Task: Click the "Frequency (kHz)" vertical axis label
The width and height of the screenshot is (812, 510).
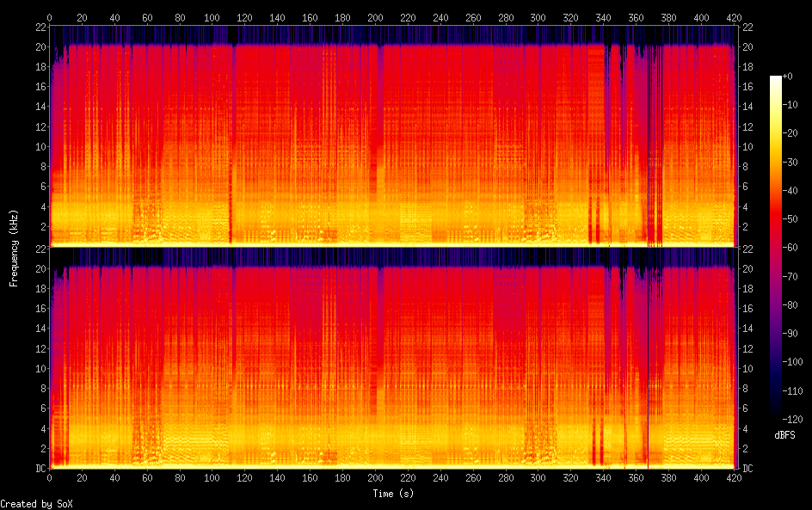Action: [x=14, y=248]
